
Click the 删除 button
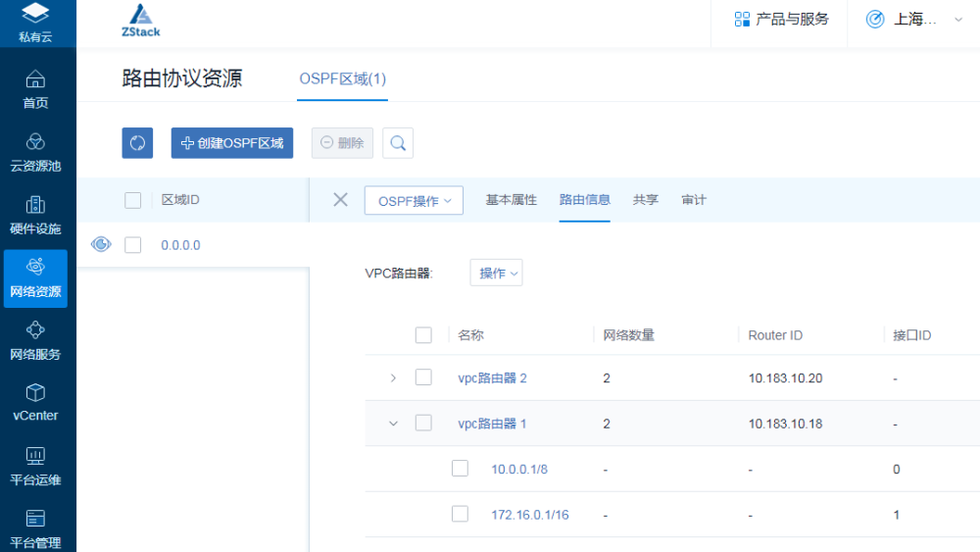tap(342, 143)
